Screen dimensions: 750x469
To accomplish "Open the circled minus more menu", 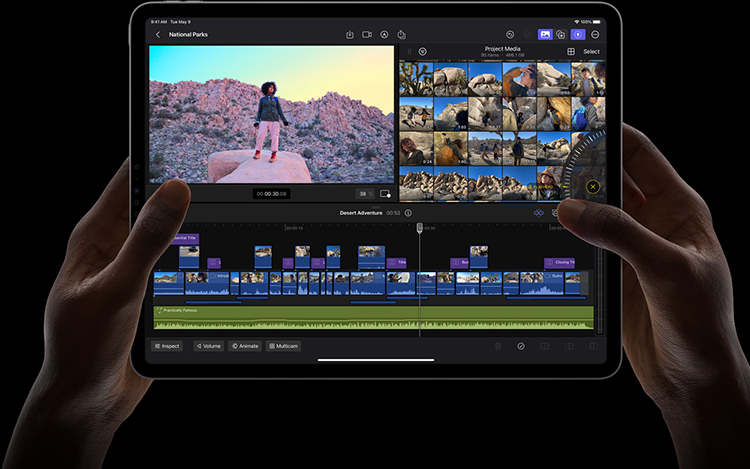I will pyautogui.click(x=595, y=34).
